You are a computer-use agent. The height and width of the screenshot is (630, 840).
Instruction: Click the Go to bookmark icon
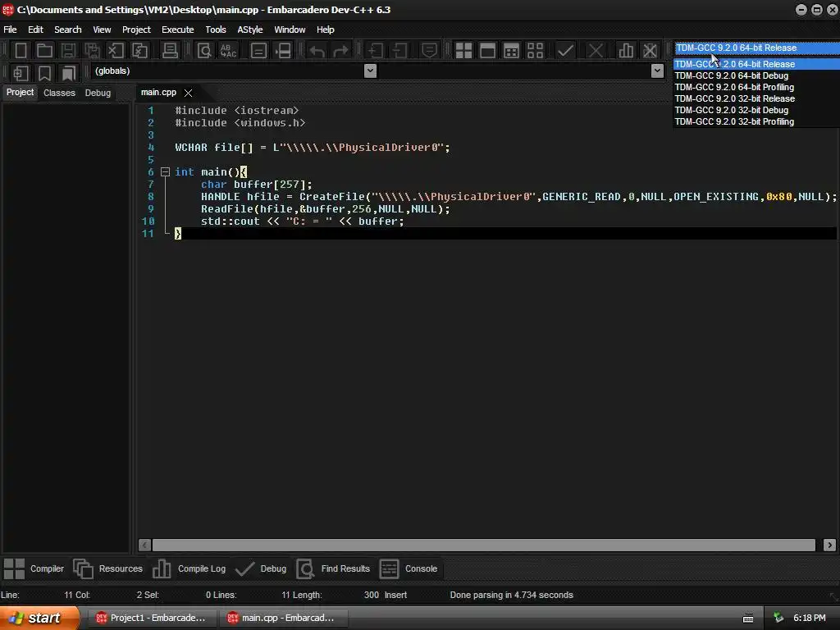pos(69,73)
